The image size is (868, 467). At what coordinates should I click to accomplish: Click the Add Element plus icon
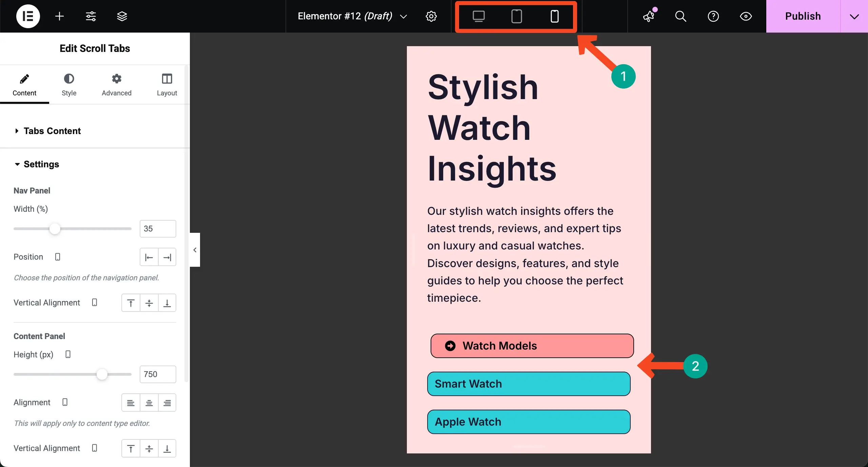[x=59, y=16]
